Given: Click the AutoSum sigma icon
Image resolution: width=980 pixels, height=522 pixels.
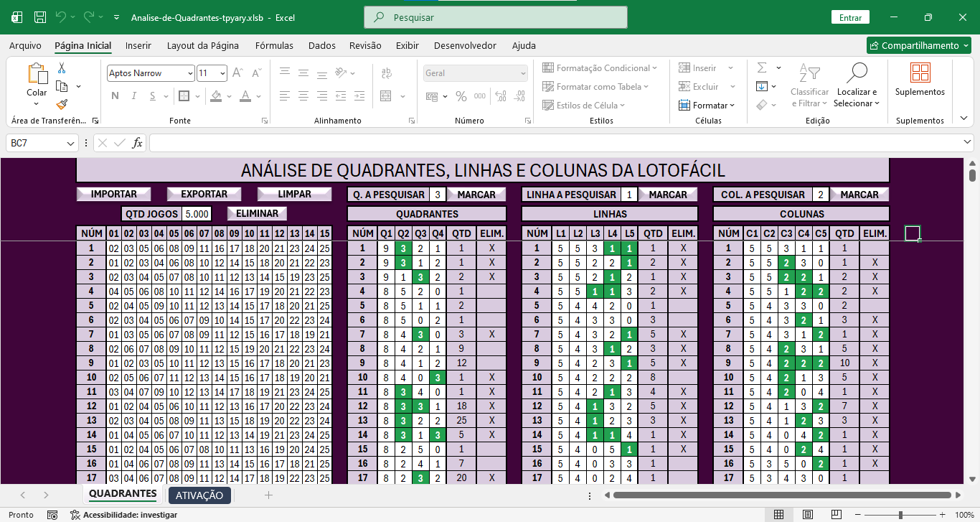Looking at the screenshot, I should [762, 68].
